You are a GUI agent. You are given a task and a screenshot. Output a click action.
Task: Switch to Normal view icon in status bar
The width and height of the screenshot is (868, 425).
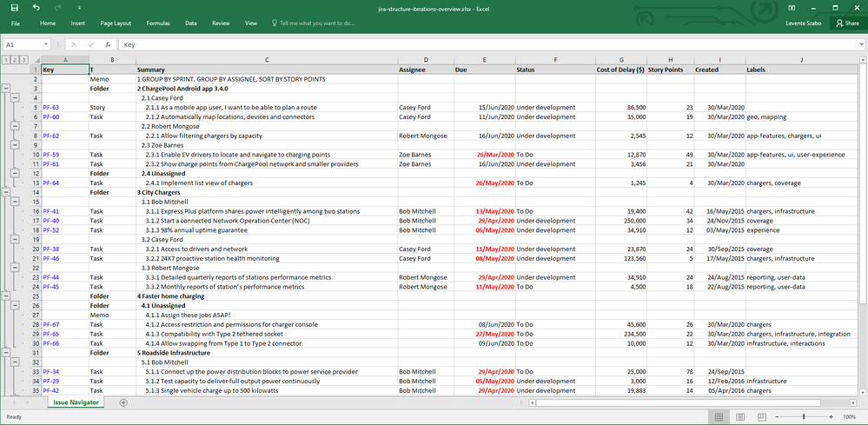click(719, 416)
